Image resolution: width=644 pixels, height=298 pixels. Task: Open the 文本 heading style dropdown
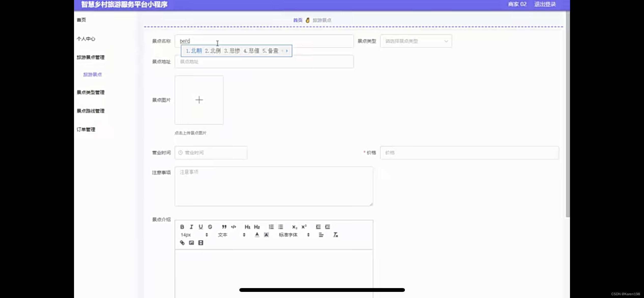pos(231,235)
